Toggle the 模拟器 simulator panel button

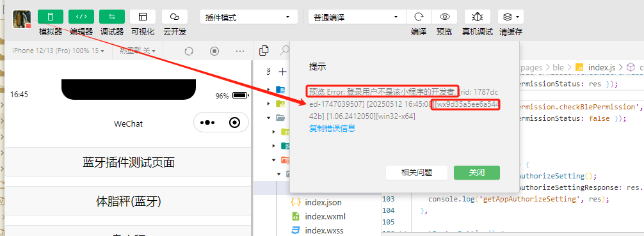click(x=51, y=17)
